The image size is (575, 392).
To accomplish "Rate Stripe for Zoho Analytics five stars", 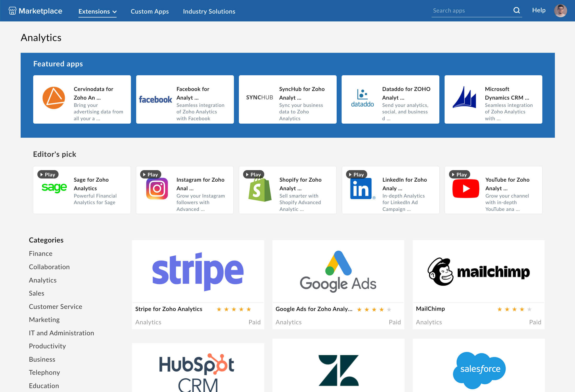I will click(249, 309).
